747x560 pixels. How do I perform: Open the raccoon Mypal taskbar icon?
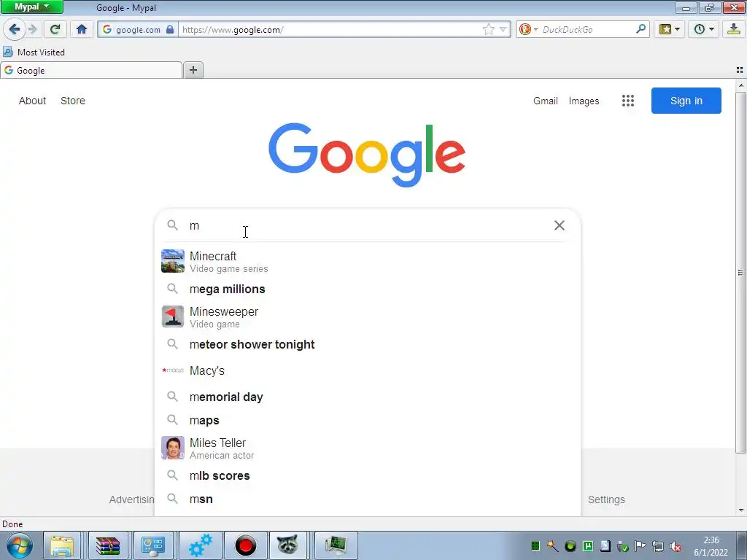287,545
